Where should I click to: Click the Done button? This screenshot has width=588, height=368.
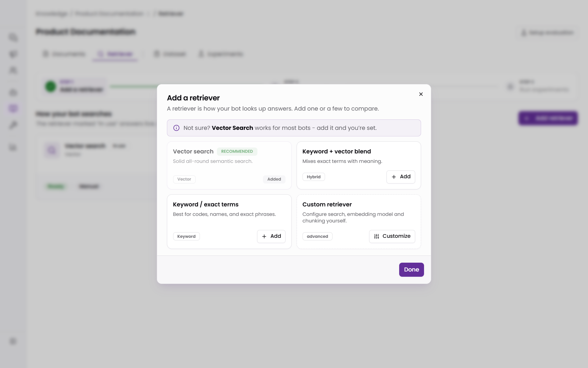[x=411, y=270]
